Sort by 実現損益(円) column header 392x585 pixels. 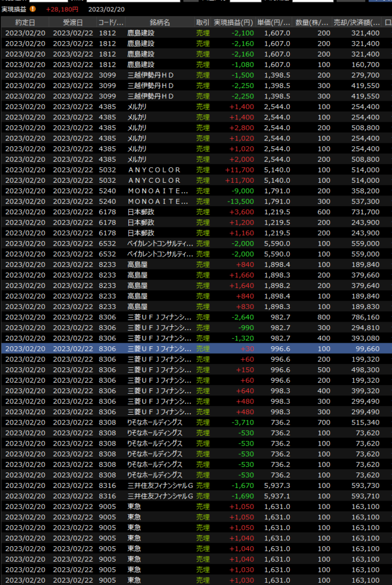(233, 22)
